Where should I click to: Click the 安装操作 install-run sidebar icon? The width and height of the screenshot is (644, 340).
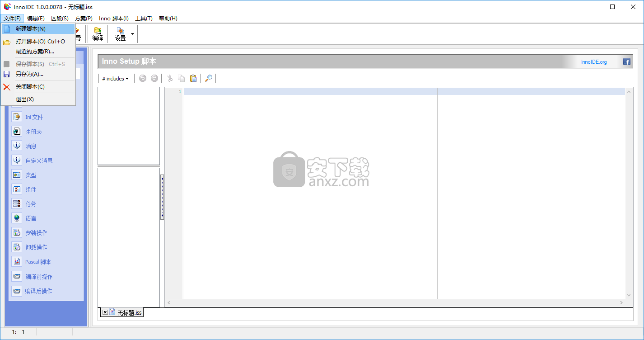pyautogui.click(x=17, y=232)
